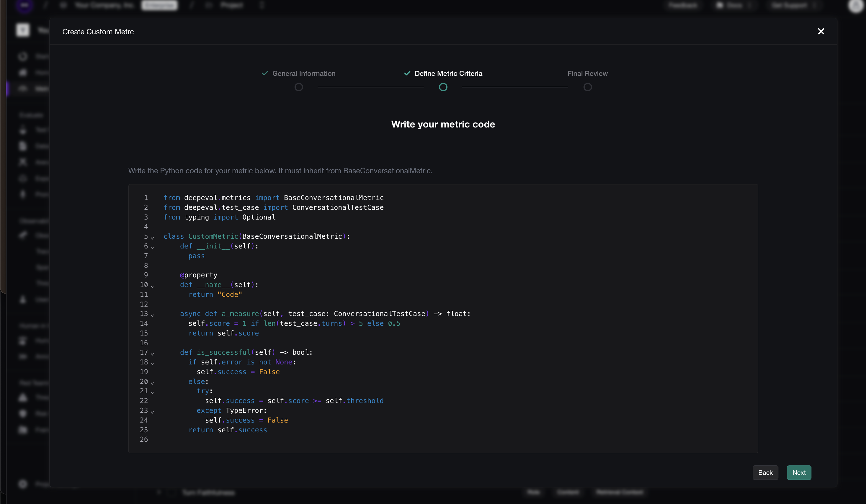Collapse the CustomMetric class fold arrow
The height and width of the screenshot is (504, 866).
click(x=152, y=238)
